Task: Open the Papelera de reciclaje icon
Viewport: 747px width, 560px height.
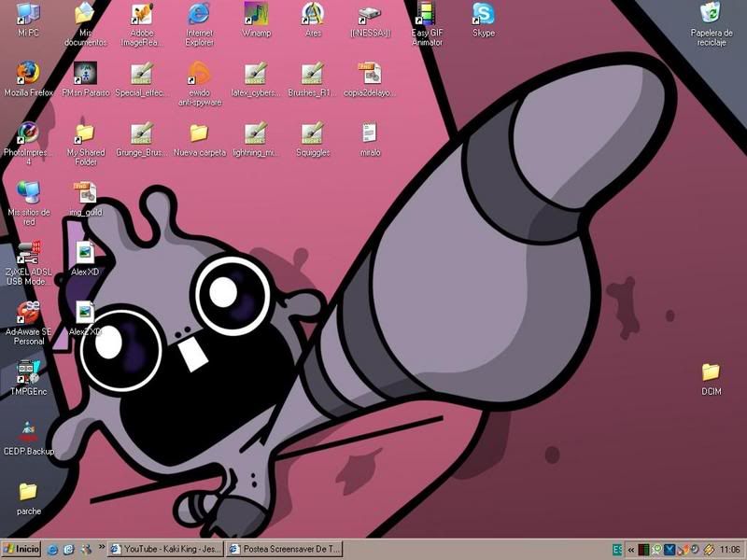Action: point(712,25)
